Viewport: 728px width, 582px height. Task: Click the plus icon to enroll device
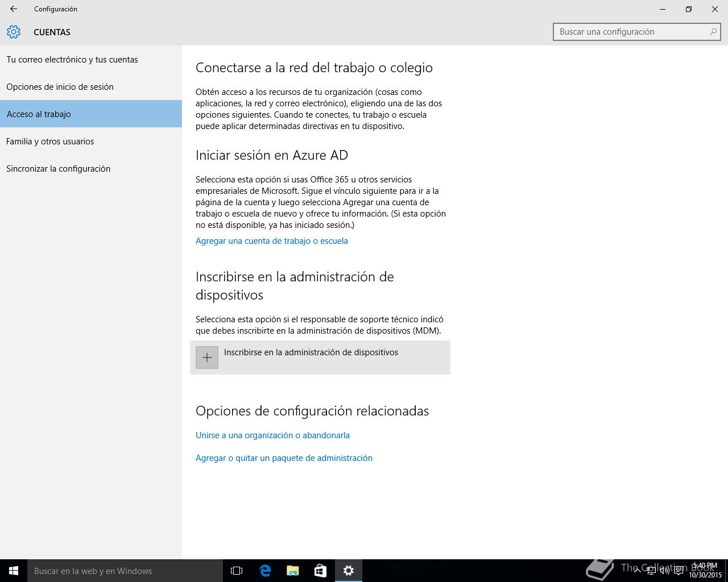[207, 357]
